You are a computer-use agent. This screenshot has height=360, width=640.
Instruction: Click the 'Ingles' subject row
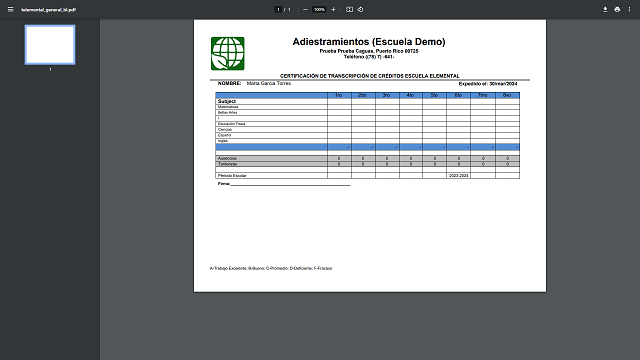pyautogui.click(x=367, y=141)
